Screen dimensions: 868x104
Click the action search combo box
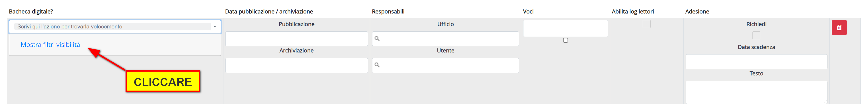click(115, 27)
